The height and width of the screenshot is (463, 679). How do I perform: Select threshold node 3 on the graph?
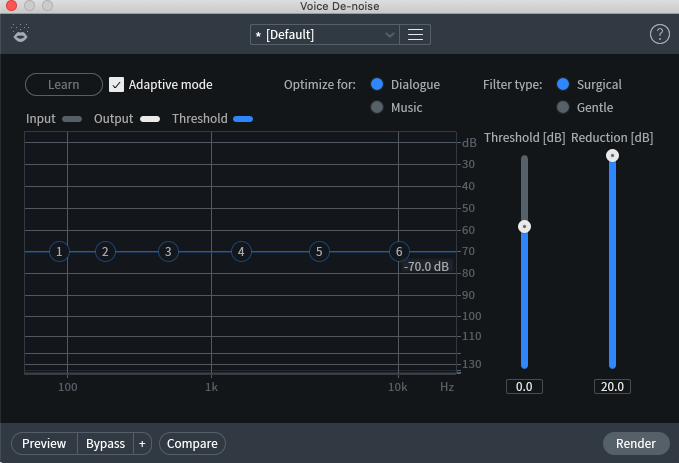[x=168, y=252]
